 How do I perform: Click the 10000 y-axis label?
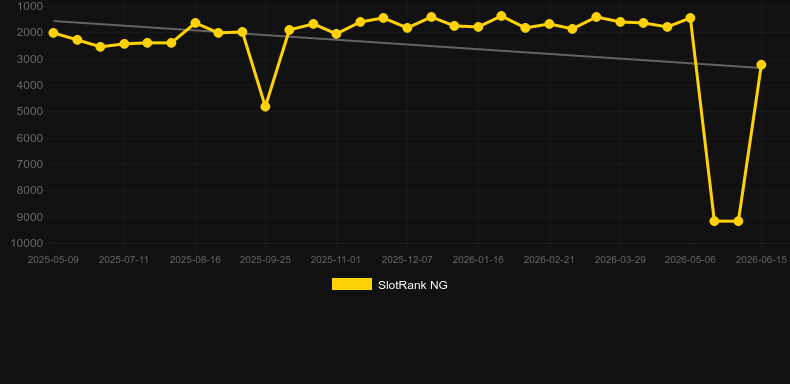click(27, 243)
